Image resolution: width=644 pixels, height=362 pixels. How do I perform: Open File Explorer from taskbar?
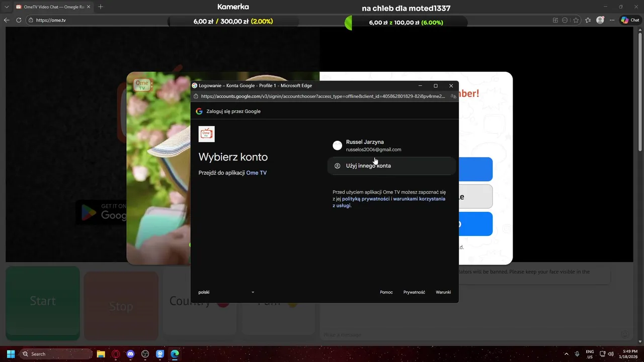(x=101, y=354)
